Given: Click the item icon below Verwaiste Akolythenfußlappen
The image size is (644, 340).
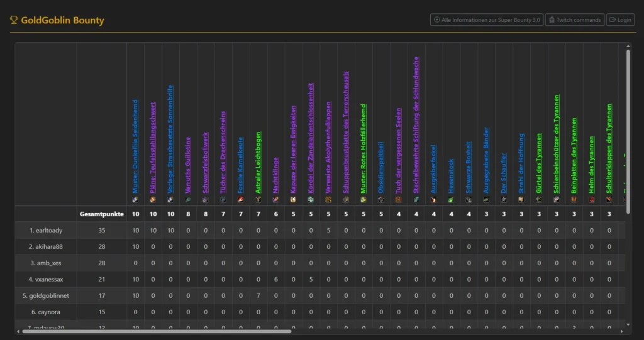Looking at the screenshot, I should point(328,200).
